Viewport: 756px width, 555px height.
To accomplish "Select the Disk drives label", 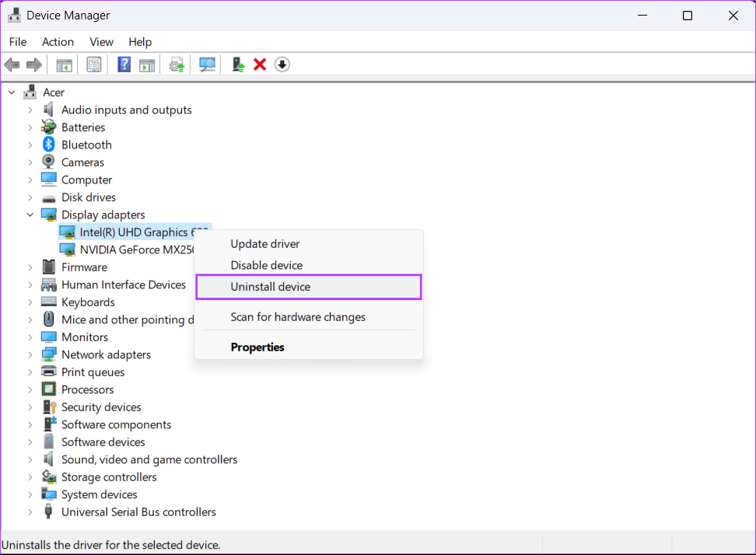I will [89, 197].
